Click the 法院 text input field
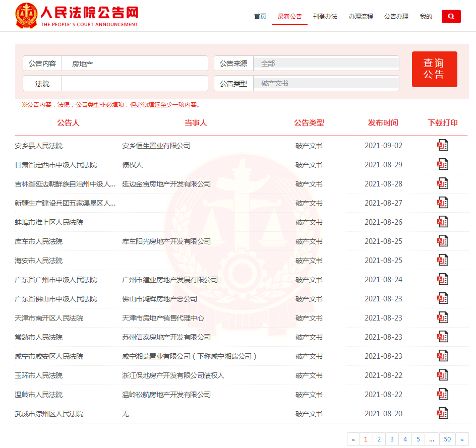This screenshot has width=476, height=448. point(135,83)
